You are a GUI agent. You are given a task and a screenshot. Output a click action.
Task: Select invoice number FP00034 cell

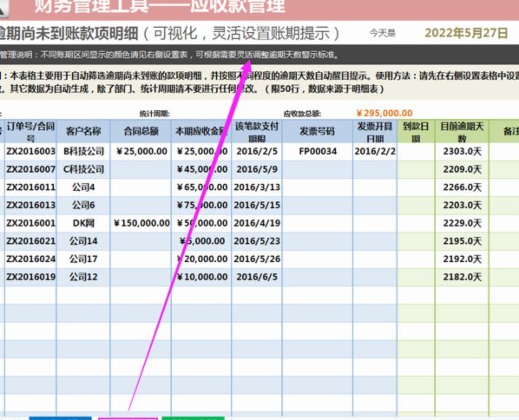pos(318,152)
